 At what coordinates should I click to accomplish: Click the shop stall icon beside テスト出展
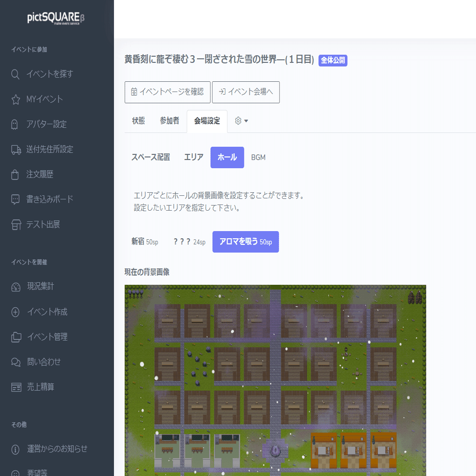(16, 224)
